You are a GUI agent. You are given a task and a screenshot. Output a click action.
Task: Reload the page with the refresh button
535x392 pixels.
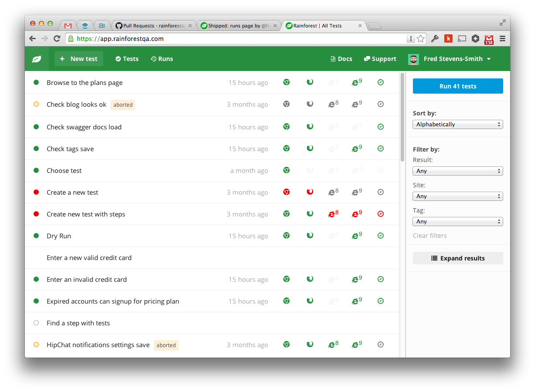[x=57, y=39]
